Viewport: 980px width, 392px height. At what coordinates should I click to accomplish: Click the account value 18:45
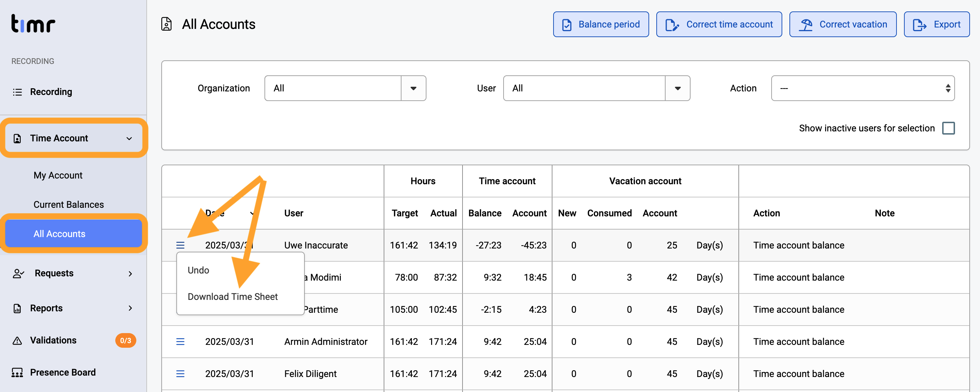[x=535, y=277]
